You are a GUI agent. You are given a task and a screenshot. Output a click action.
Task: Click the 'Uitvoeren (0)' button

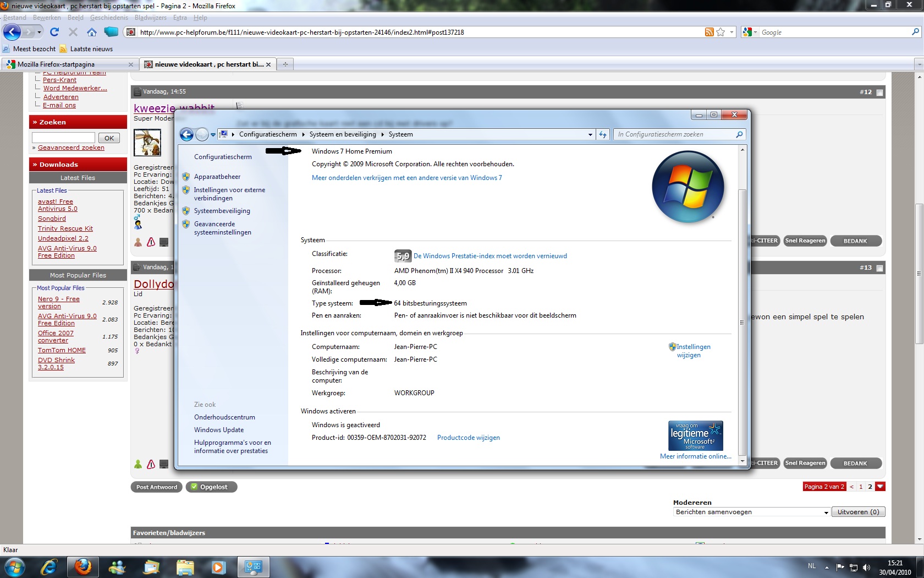(x=858, y=512)
